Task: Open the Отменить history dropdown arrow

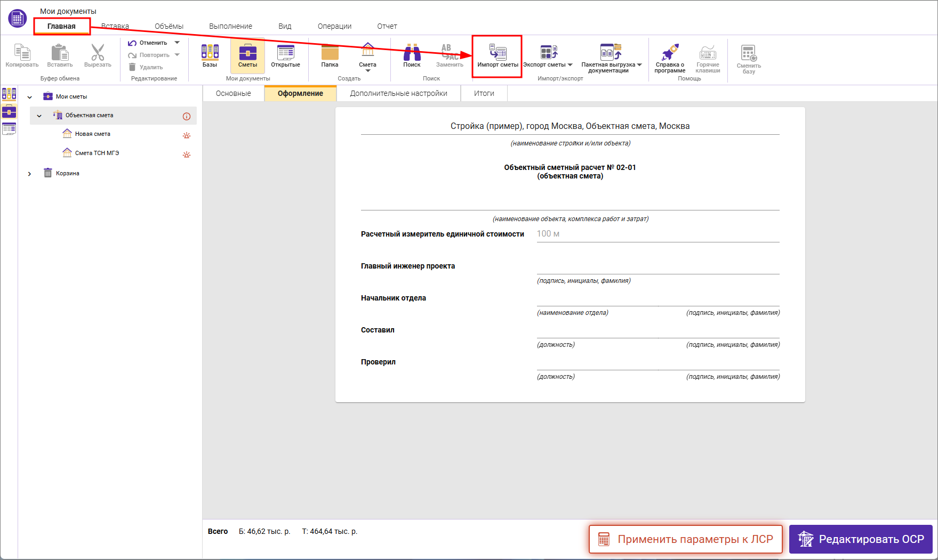Action: (x=177, y=43)
